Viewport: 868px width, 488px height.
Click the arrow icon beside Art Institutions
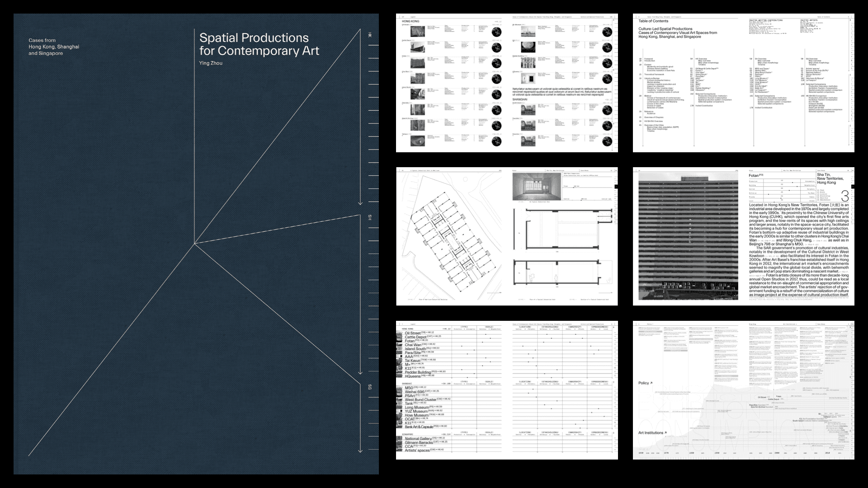665,433
